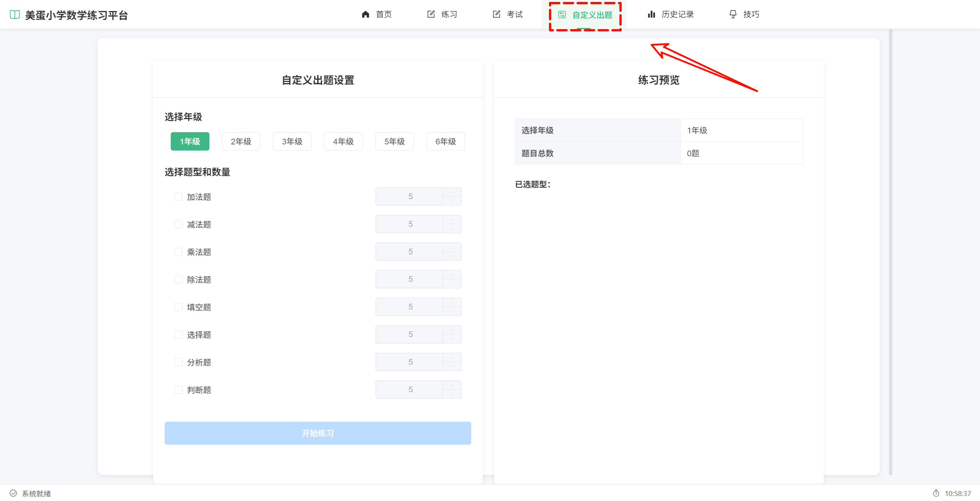
Task: Click the edit icon beside 考试
Action: [x=497, y=15]
